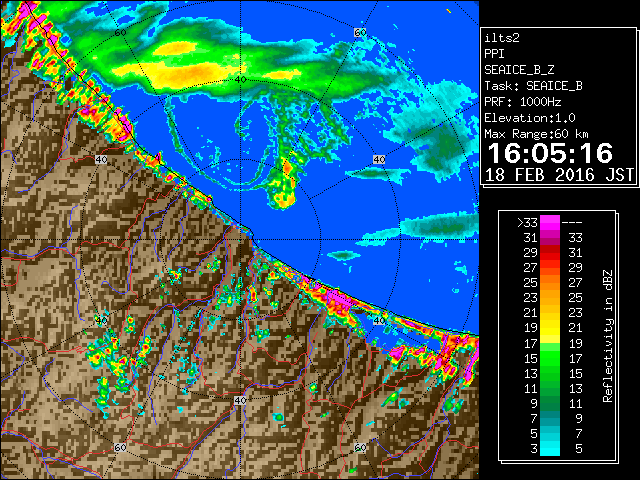The image size is (640, 480).
Task: Click the 'PRF: 1000Hz' entry
Action: pyautogui.click(x=523, y=102)
